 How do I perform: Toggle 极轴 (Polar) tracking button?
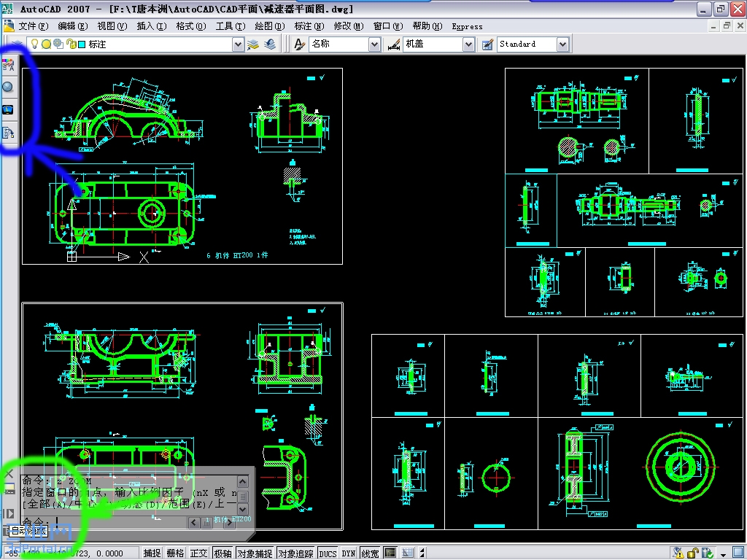pyautogui.click(x=222, y=553)
